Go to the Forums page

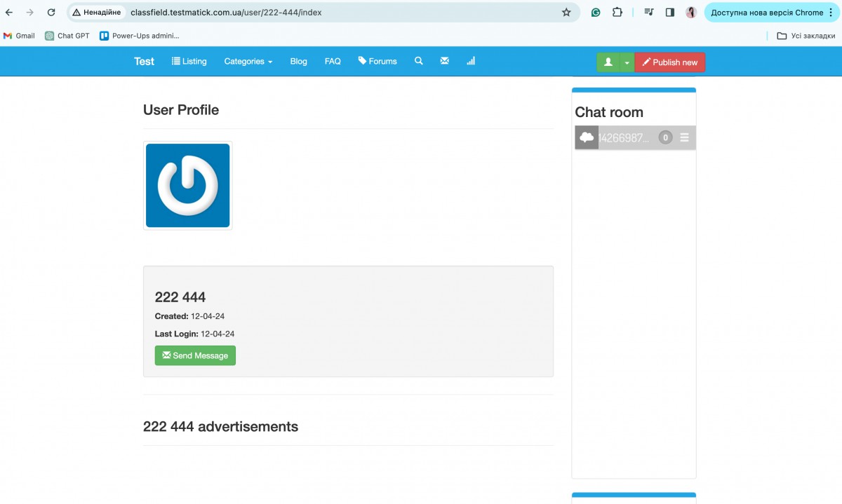click(377, 62)
